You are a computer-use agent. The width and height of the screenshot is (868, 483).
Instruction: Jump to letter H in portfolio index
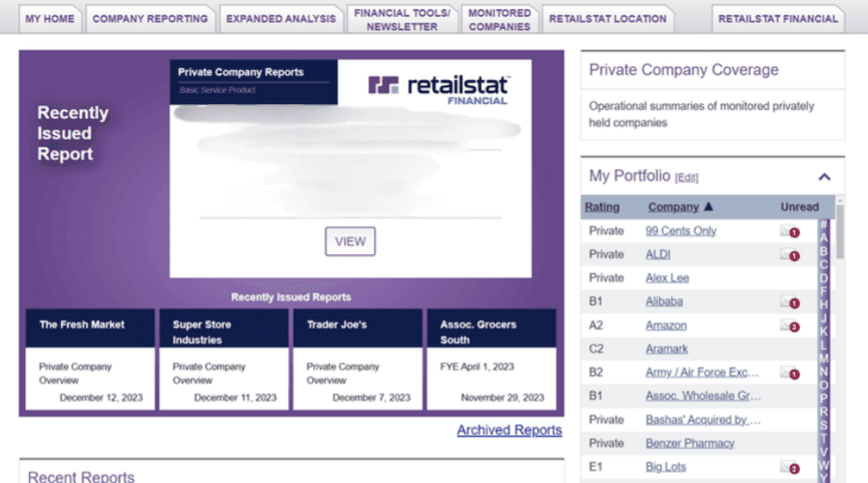823,304
